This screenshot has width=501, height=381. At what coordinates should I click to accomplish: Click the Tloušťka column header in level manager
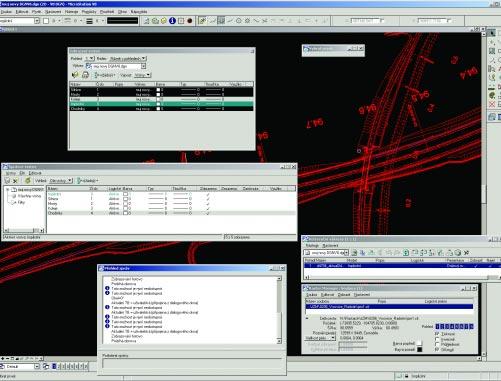coord(185,189)
